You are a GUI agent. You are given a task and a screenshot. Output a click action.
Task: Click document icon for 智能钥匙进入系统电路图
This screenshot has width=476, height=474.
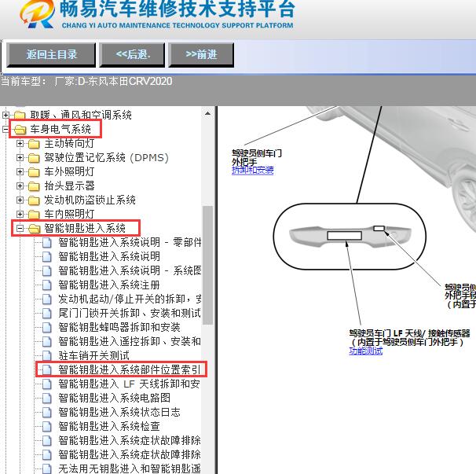47,398
